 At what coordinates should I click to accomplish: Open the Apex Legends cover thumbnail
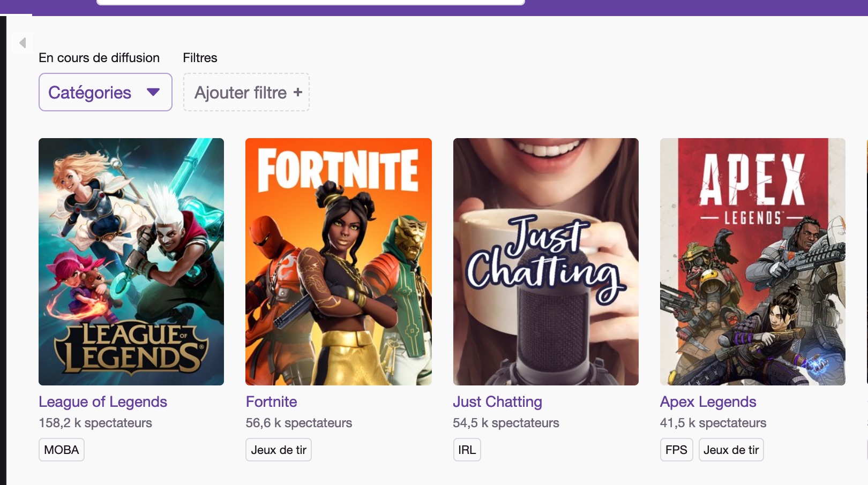point(753,262)
